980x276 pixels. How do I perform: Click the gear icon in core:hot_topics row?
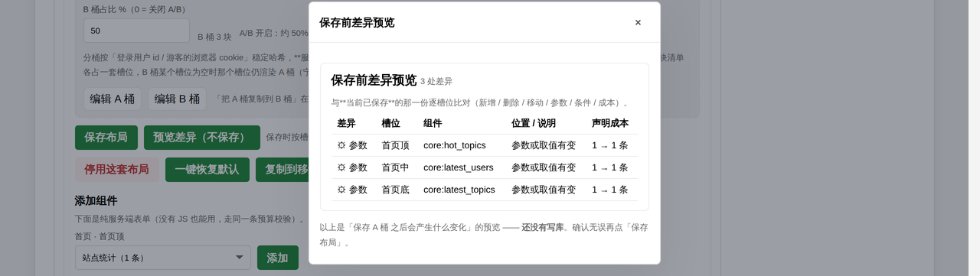tap(341, 145)
